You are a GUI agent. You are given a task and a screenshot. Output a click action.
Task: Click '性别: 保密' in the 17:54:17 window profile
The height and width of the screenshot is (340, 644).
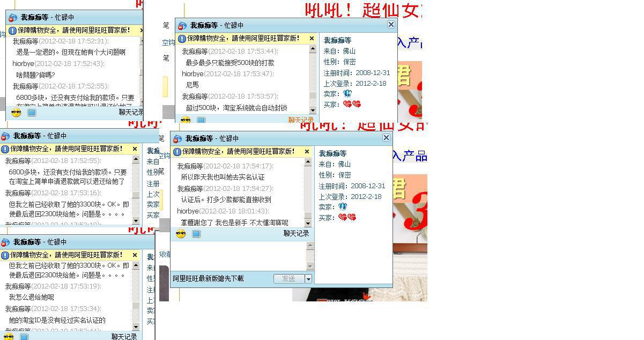click(x=335, y=175)
